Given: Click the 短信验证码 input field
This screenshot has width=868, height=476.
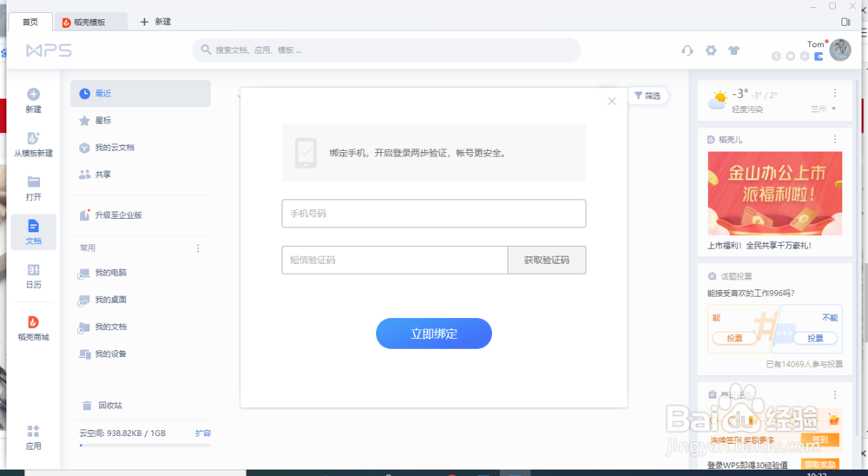Looking at the screenshot, I should click(x=395, y=260).
